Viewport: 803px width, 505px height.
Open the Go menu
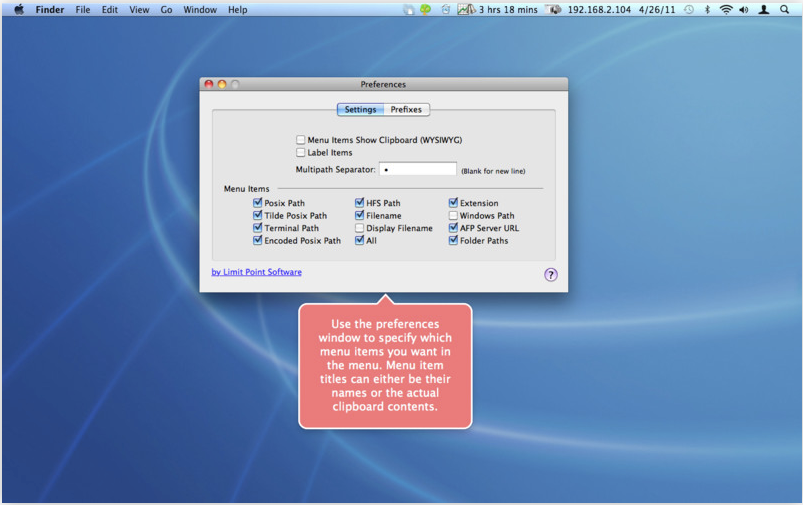[166, 10]
